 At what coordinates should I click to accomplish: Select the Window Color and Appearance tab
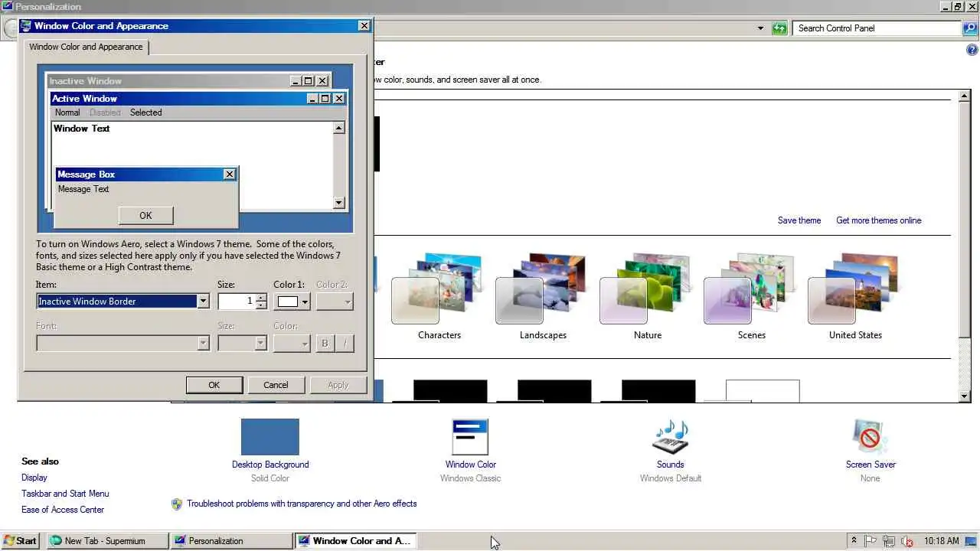[x=86, y=47]
